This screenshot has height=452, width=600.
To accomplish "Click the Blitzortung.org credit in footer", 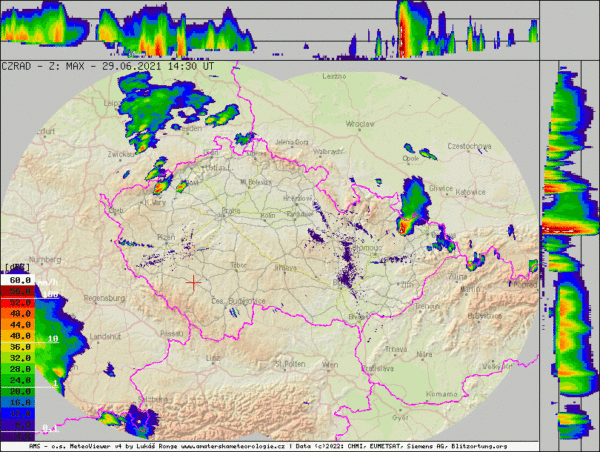I will (x=480, y=446).
